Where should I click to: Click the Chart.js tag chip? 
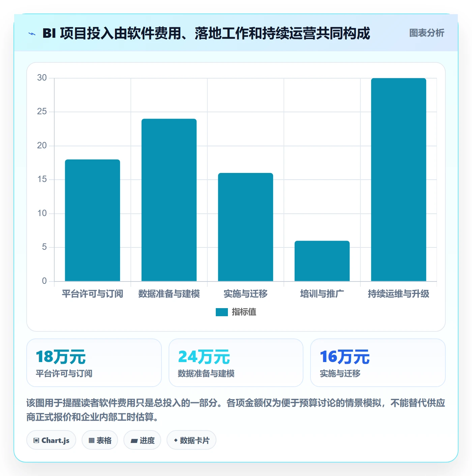pos(51,440)
